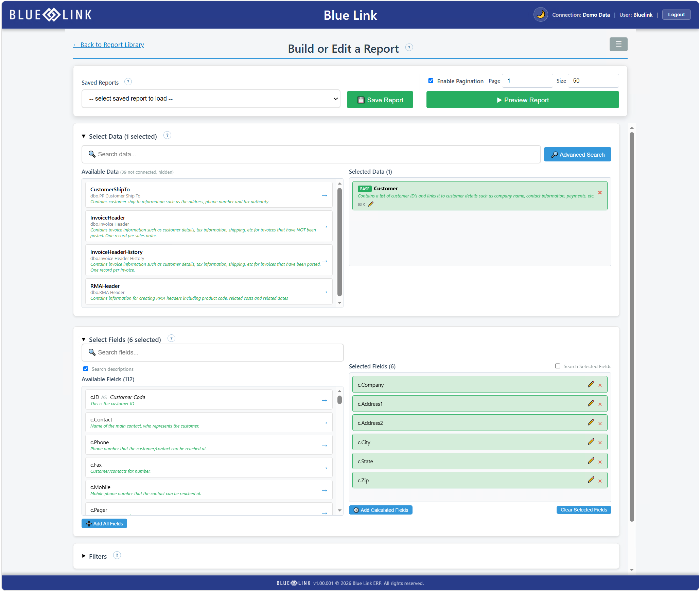Click the Preview Report button

pyautogui.click(x=523, y=100)
